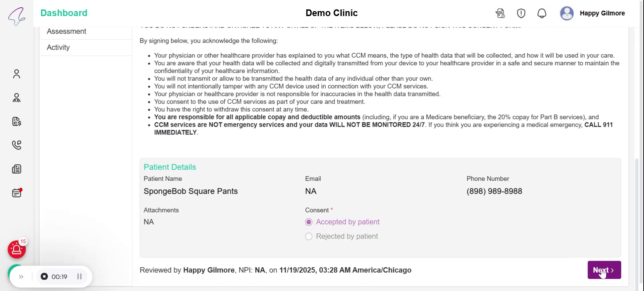Open the calendar tasks sidebar icon
The width and height of the screenshot is (644, 291).
pyautogui.click(x=16, y=193)
